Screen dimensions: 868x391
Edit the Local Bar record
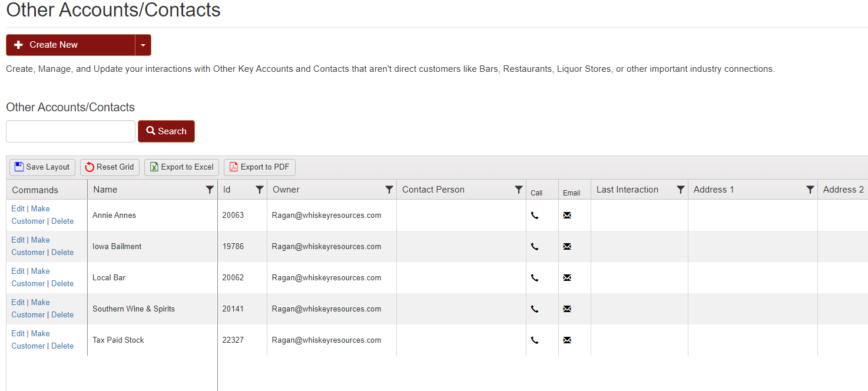[18, 271]
